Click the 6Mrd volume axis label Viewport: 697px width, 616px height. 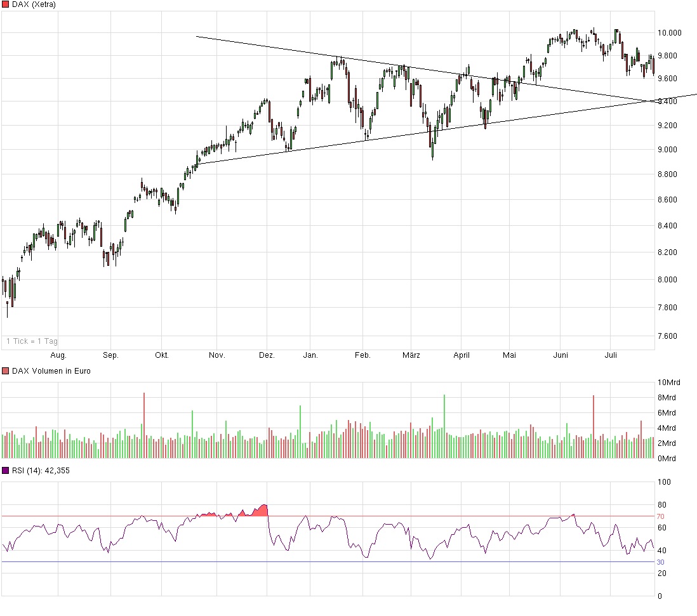[x=667, y=413]
